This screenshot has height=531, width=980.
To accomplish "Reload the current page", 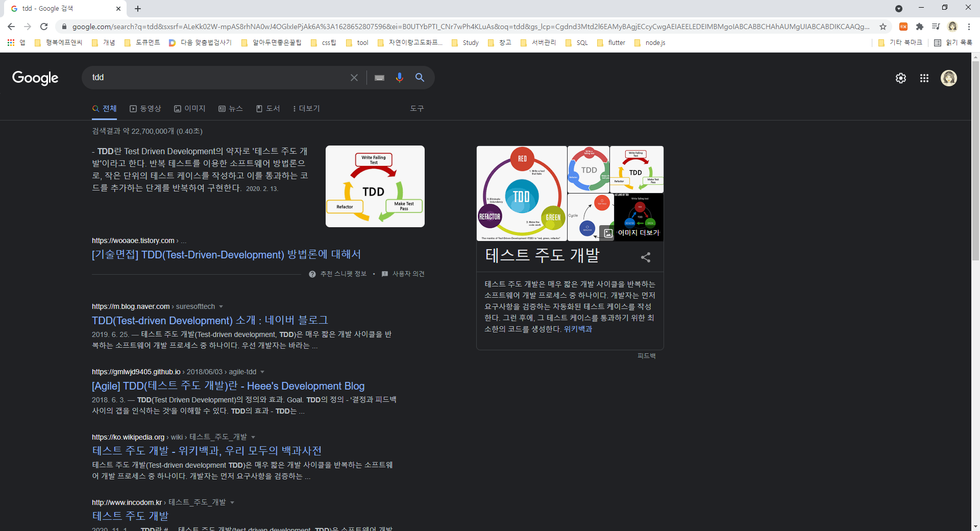I will coord(44,27).
